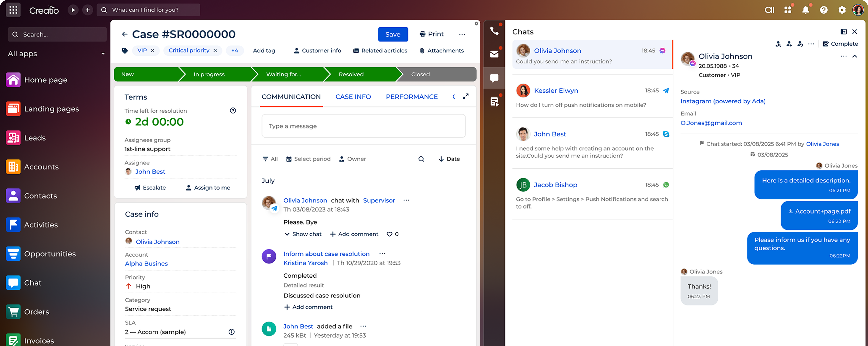Search the communication timeline
Screen dimensions: 868x346
coord(421,159)
